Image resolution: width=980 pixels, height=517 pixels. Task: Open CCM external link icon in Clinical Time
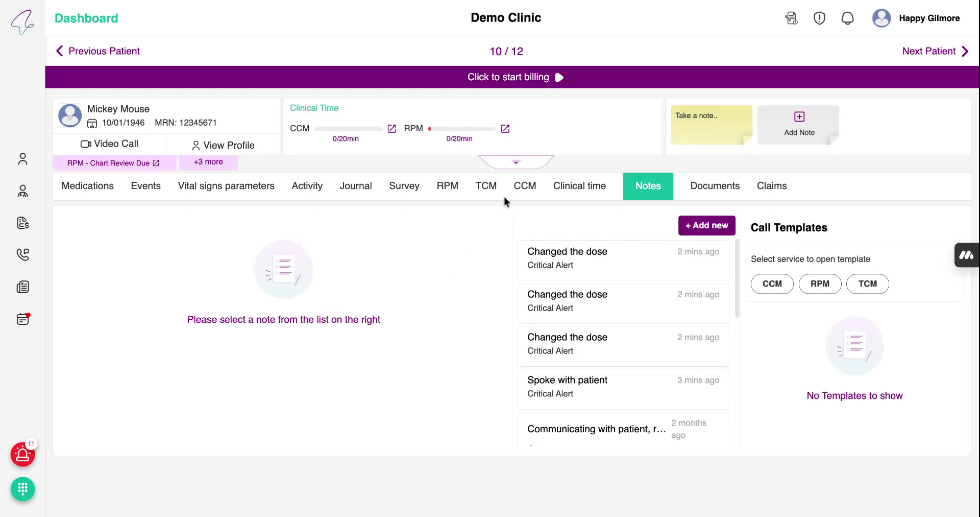tap(391, 129)
